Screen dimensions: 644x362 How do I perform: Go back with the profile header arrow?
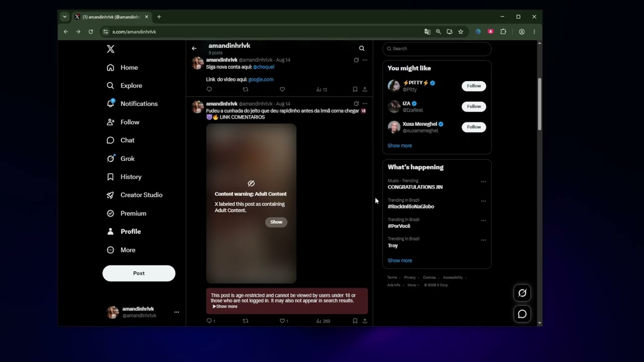[194, 48]
